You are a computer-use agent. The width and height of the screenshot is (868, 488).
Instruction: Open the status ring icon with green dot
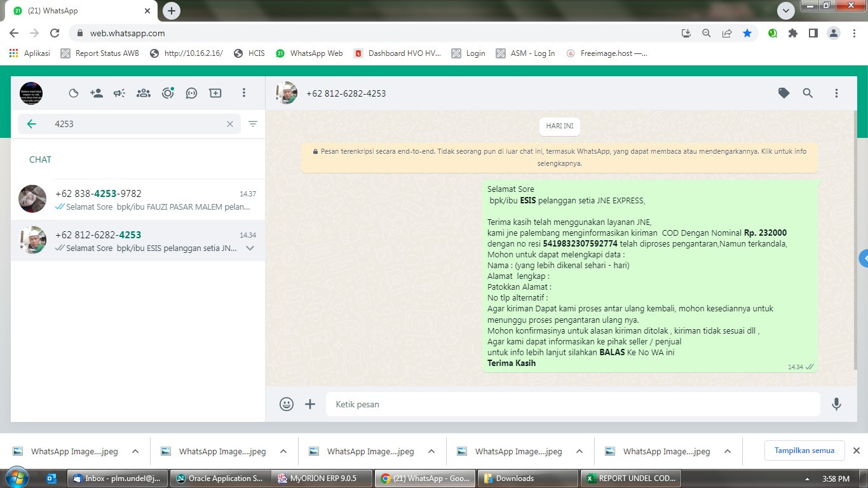click(168, 93)
